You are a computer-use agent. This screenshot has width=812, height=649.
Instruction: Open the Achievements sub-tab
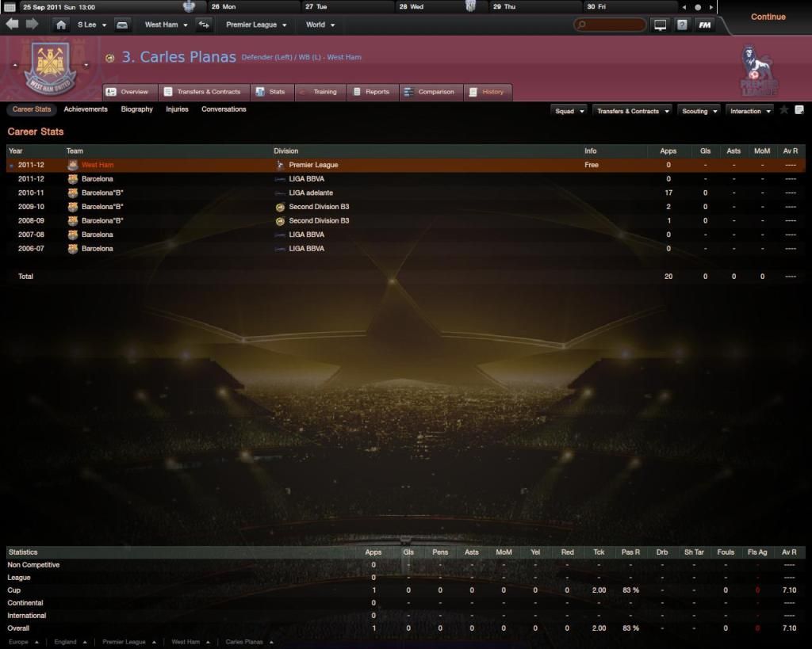[x=86, y=109]
